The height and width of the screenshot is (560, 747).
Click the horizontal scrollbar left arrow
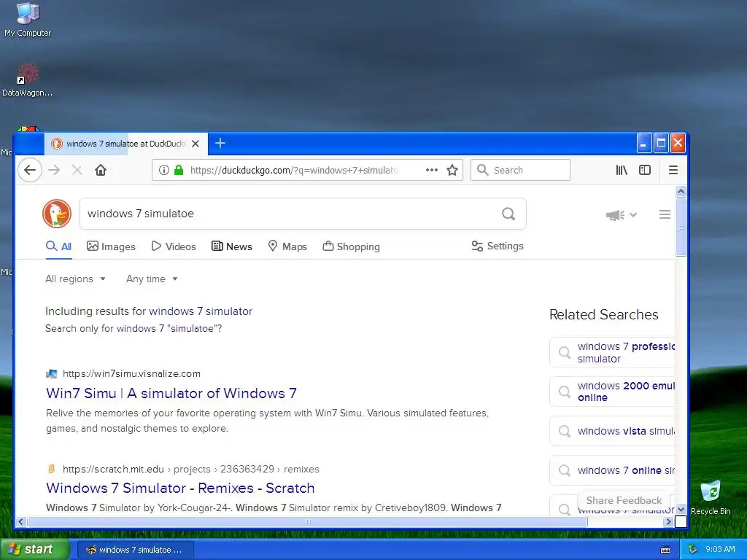click(x=20, y=522)
